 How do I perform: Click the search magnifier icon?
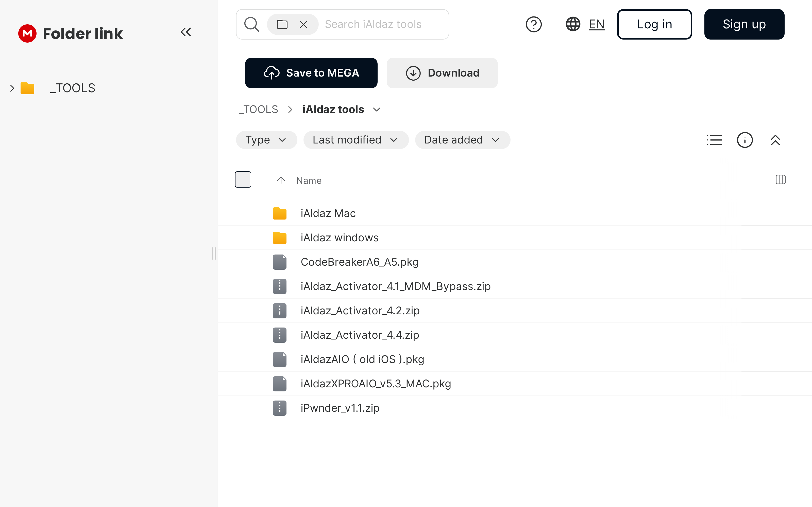click(x=251, y=24)
